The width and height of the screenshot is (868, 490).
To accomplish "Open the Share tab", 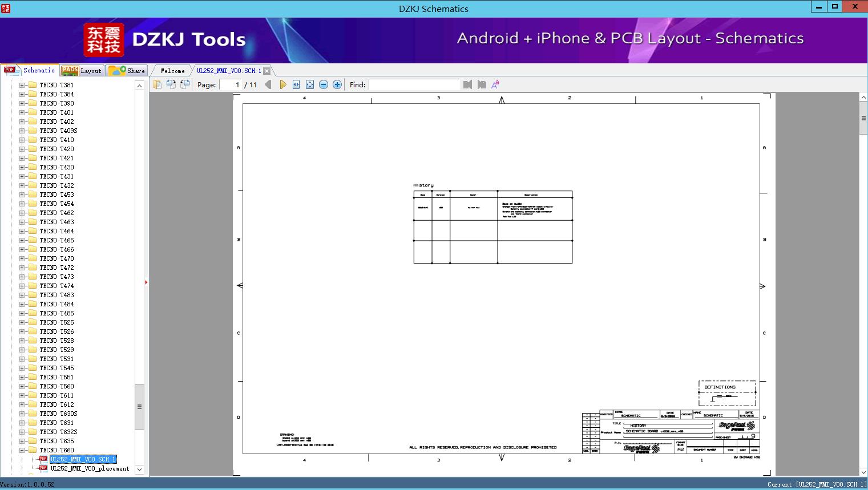I will click(127, 71).
